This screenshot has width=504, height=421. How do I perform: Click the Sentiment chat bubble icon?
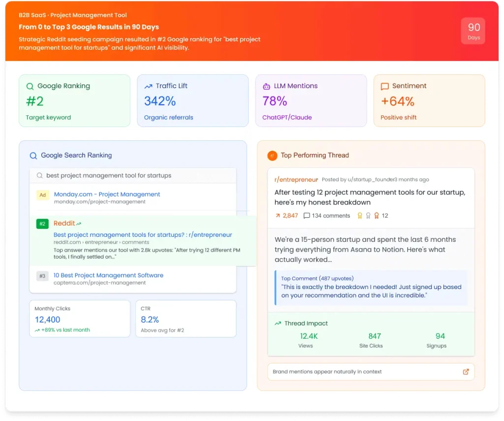click(x=385, y=86)
